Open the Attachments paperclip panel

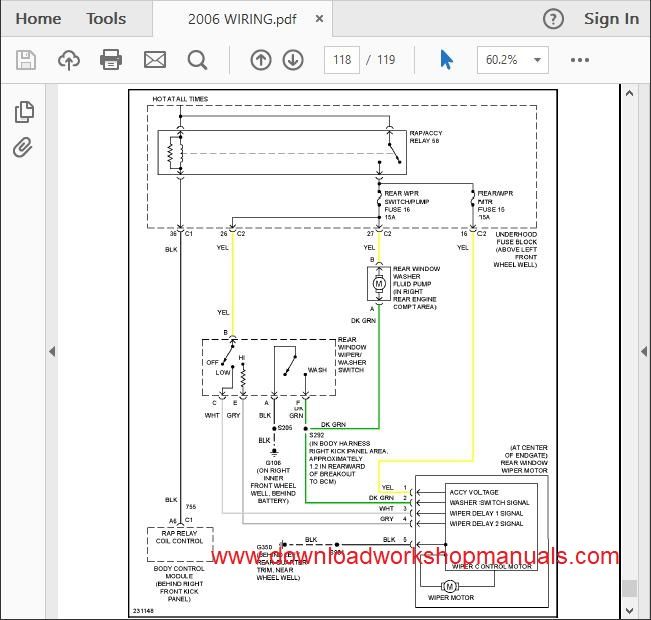[22, 147]
